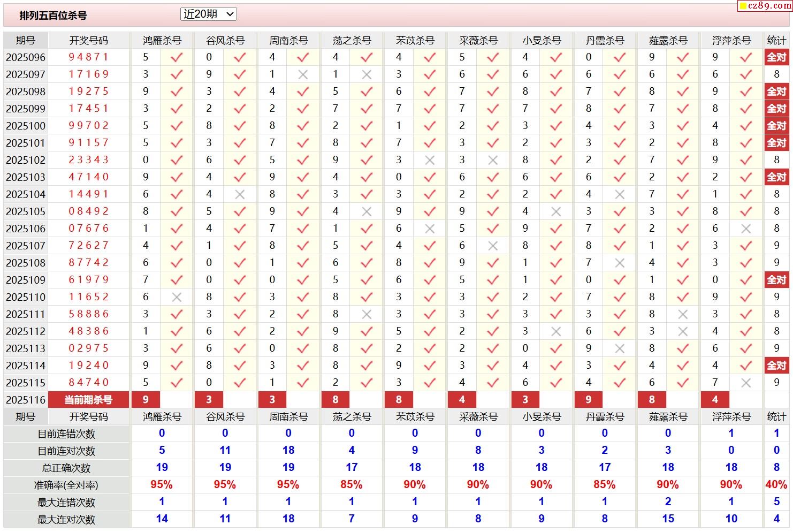Click the X mark for 采薇杀号 in row 2025107
This screenshot has width=793, height=532.
point(493,246)
